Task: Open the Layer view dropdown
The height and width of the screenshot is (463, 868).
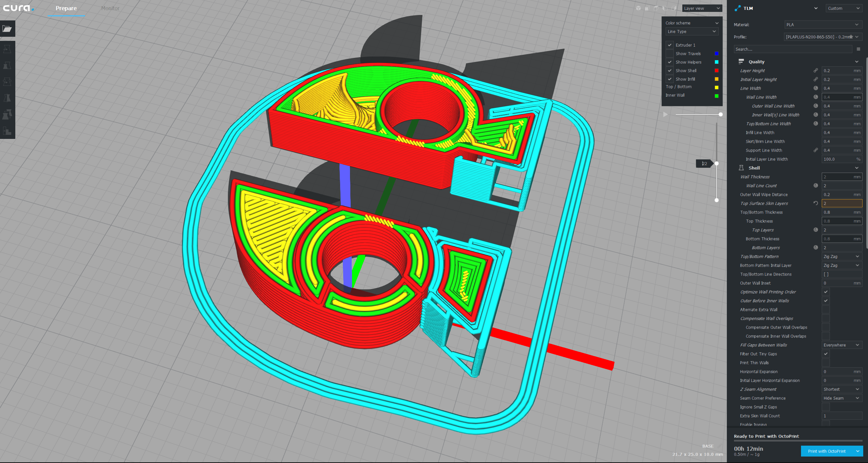Action: (x=701, y=8)
